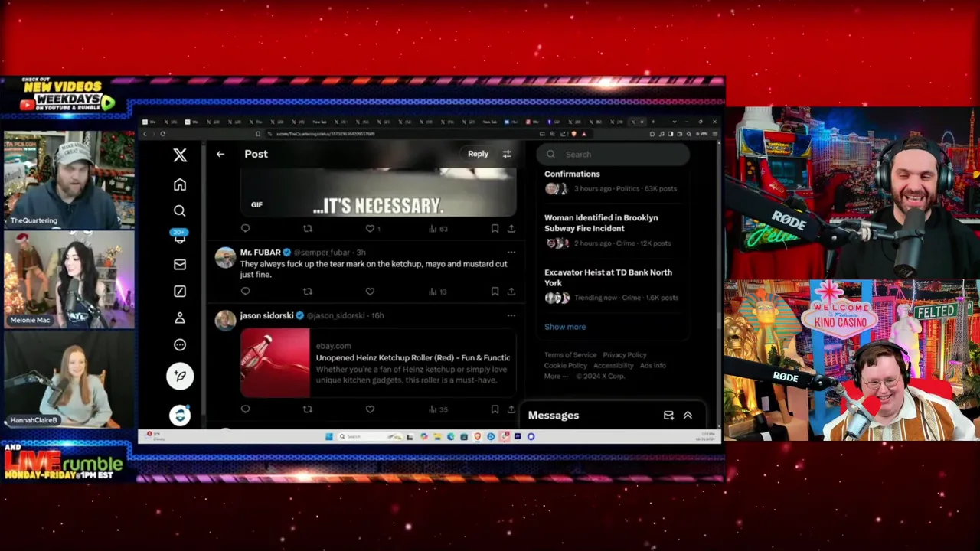Reply to Mr. FUBAR's post
Image resolution: width=980 pixels, height=551 pixels.
[245, 291]
